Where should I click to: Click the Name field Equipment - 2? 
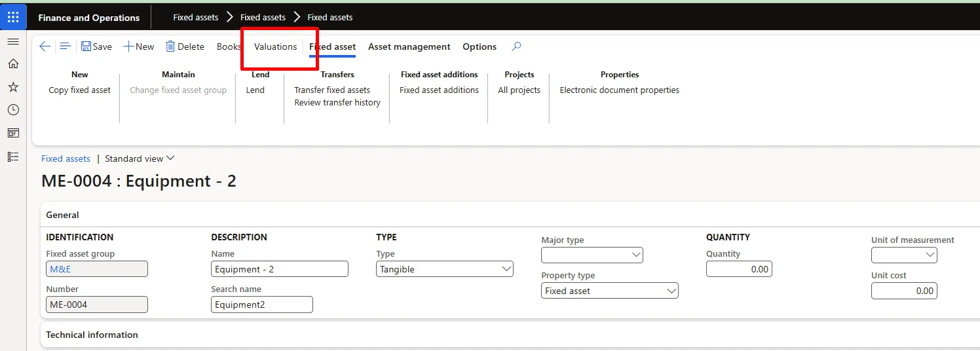(280, 269)
